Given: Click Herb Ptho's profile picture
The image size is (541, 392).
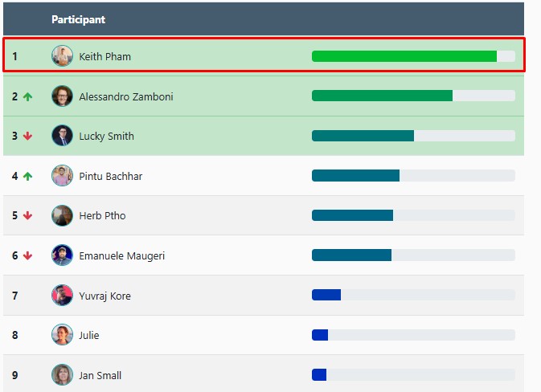Looking at the screenshot, I should click(62, 215).
